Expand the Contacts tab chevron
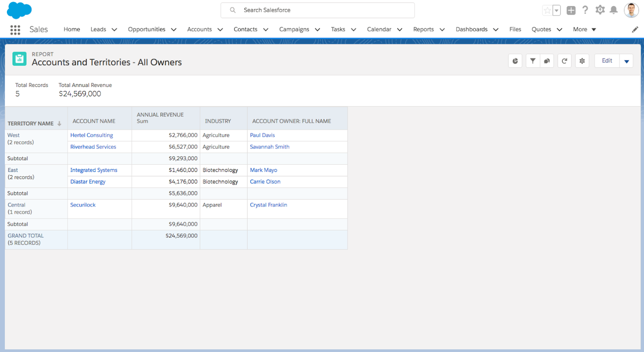 click(x=266, y=30)
